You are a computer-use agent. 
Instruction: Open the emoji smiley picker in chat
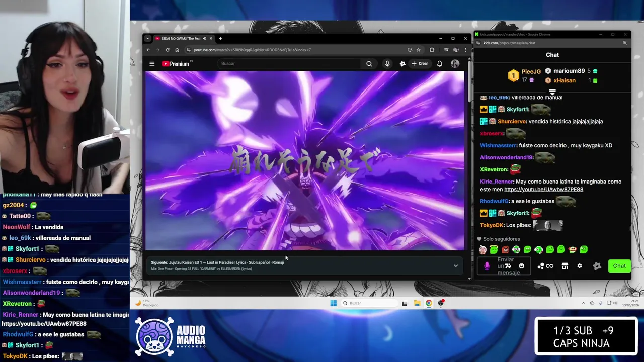pos(521,266)
